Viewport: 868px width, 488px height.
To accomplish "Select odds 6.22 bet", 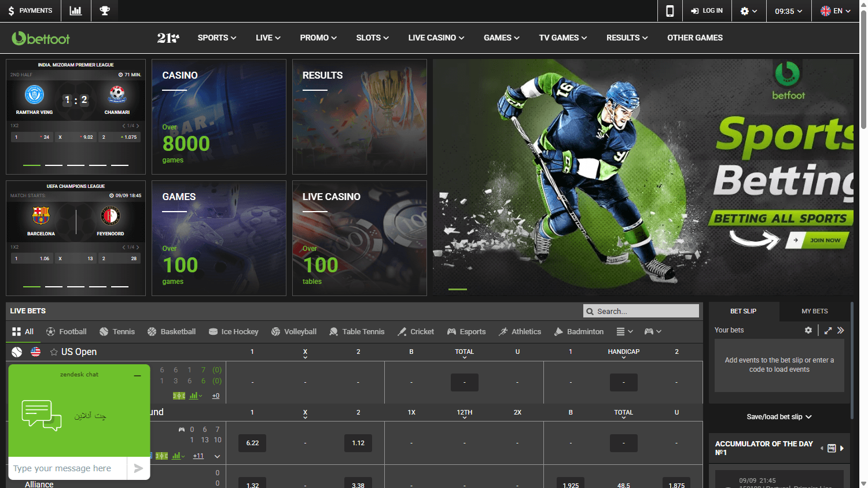I will (252, 443).
